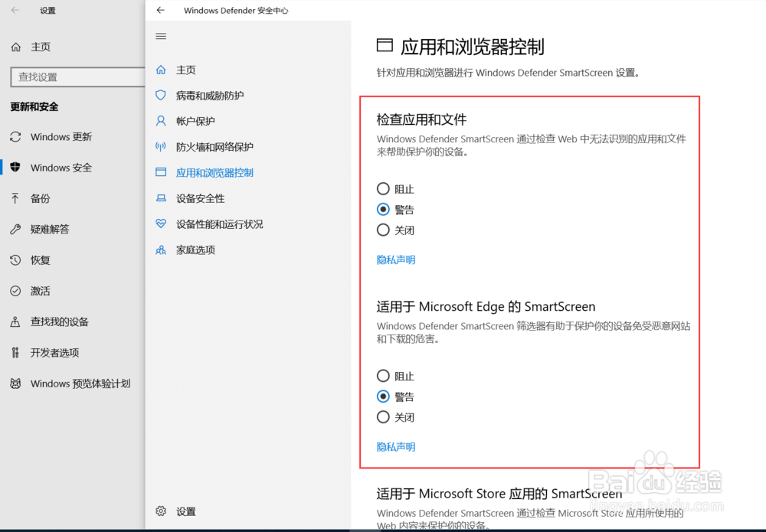The width and height of the screenshot is (766, 532).
Task: Select 关闭 under 检查应用和文件
Action: coord(383,230)
